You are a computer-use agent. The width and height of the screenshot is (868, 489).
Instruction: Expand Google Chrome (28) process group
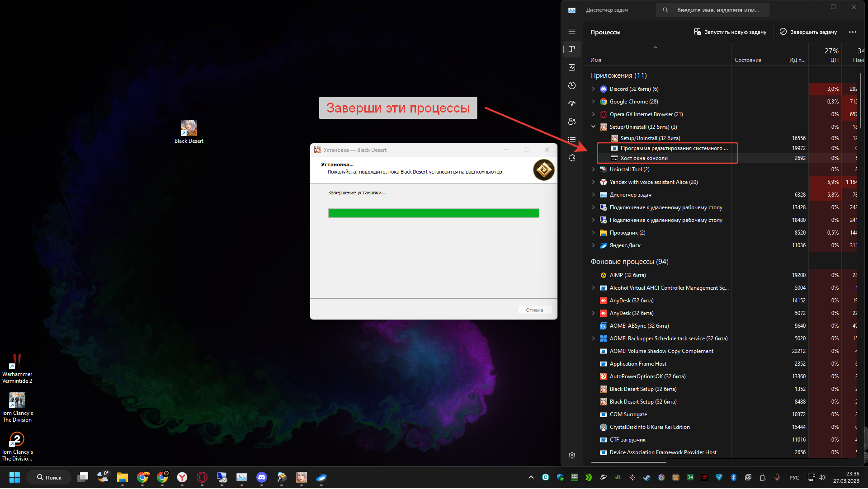tap(594, 102)
